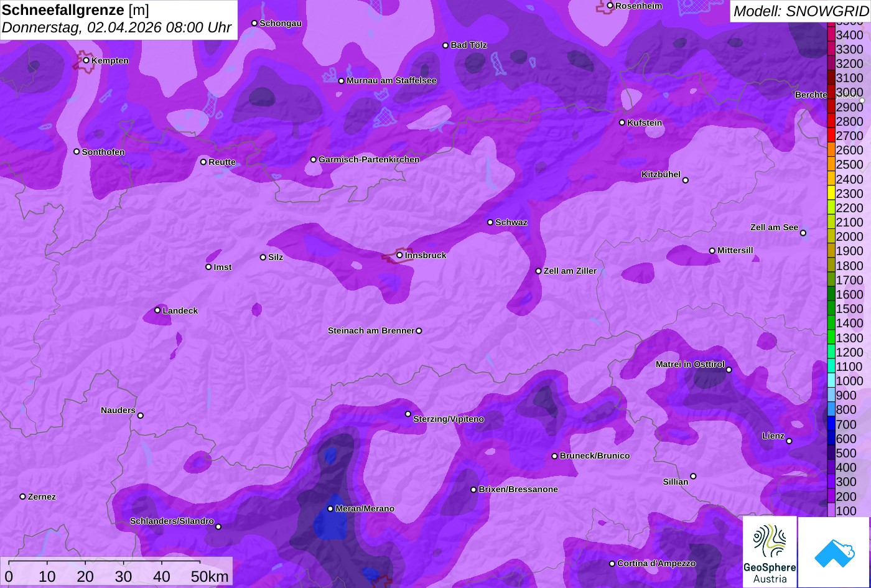Screen dimensions: 871x588
Task: Select the Zell am See marker
Action: [803, 233]
